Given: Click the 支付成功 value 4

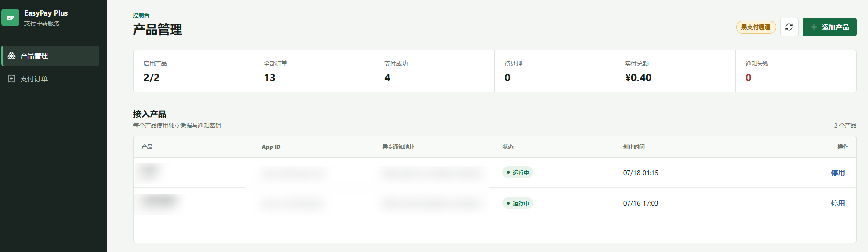Looking at the screenshot, I should [387, 78].
